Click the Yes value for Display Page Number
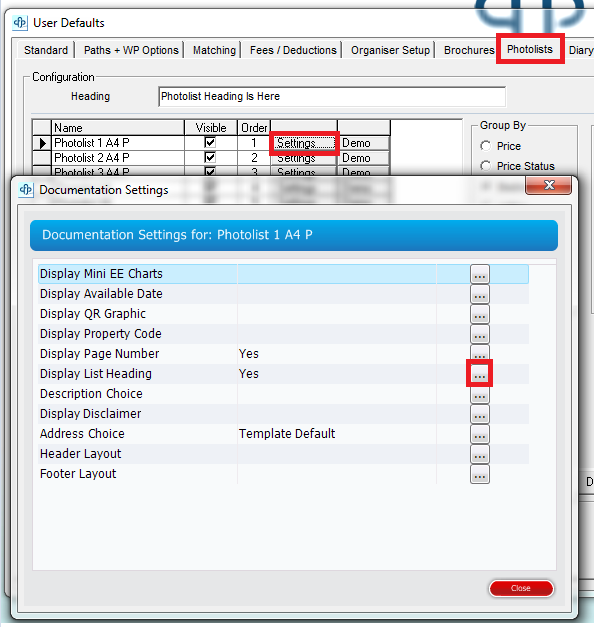Screen dimensions: 598x627 (249, 354)
